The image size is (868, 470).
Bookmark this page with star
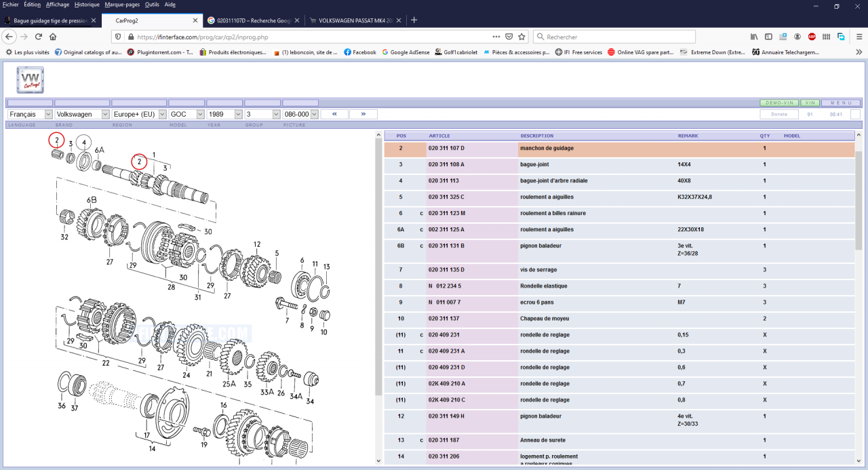point(521,37)
